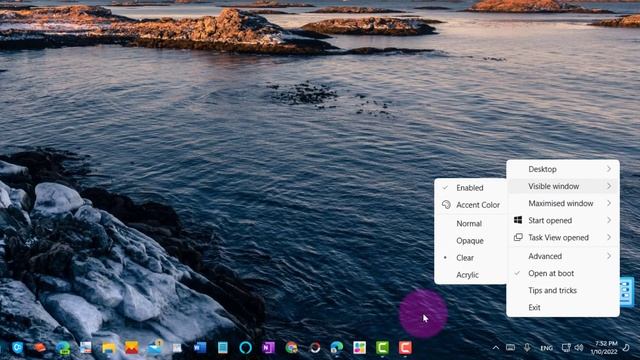Viewport: 640px width, 360px height.
Task: Click the Windows logo icon beside Start opened
Action: [518, 220]
